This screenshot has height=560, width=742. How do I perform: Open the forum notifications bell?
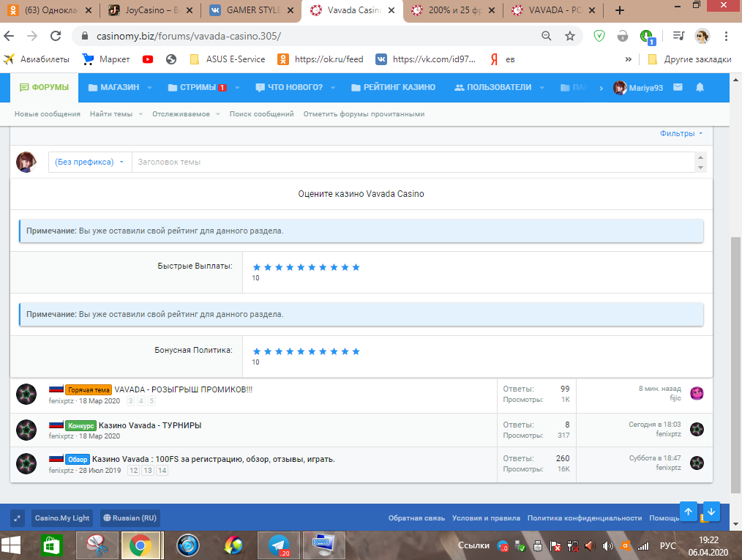click(x=700, y=87)
